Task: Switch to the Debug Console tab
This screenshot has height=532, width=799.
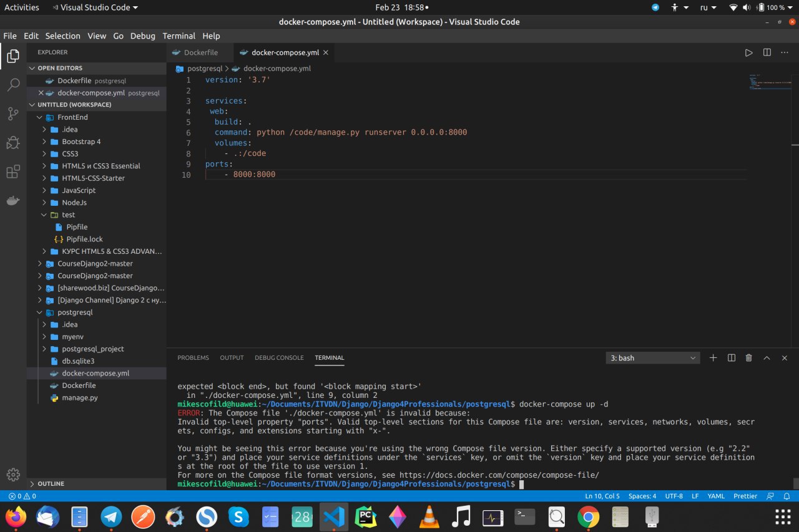Action: (x=279, y=358)
